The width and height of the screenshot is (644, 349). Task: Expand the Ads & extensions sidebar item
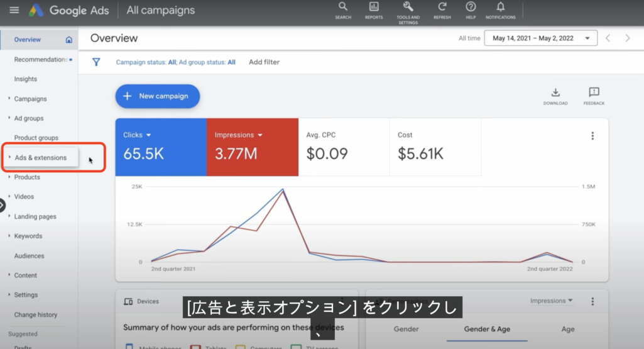point(41,158)
